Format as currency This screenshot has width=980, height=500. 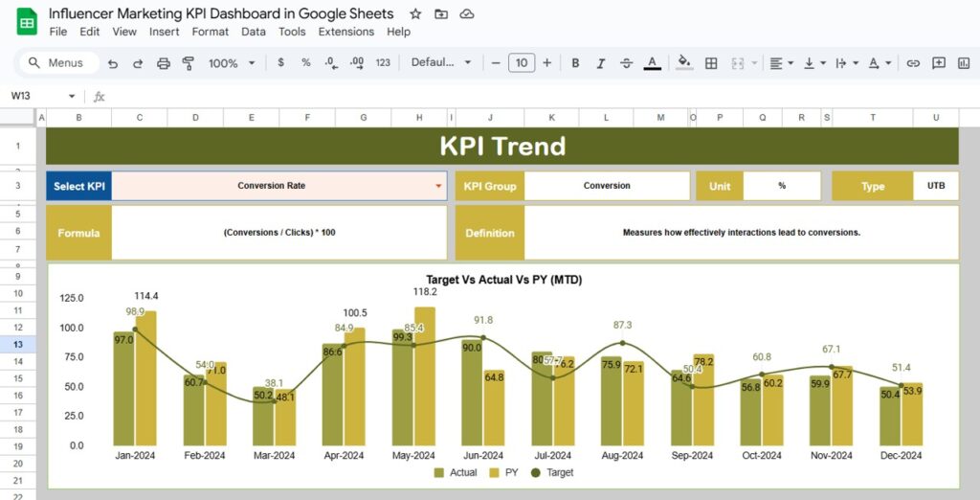(x=280, y=62)
